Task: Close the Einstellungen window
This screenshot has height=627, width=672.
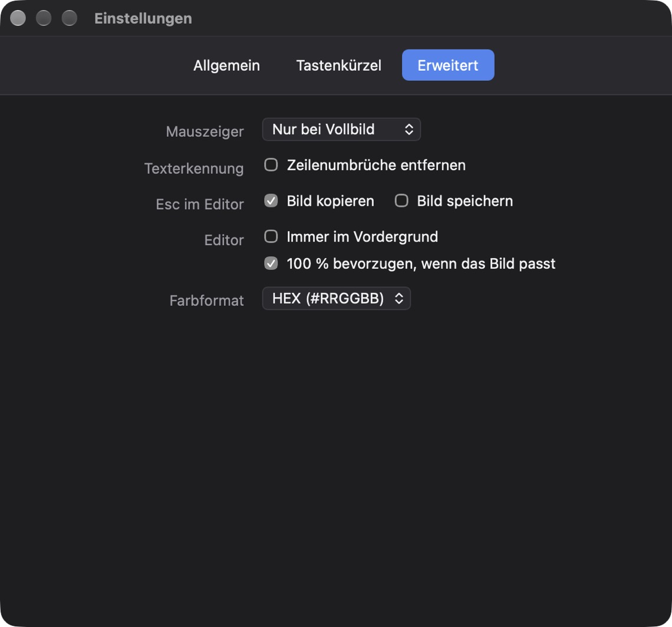Action: click(18, 18)
